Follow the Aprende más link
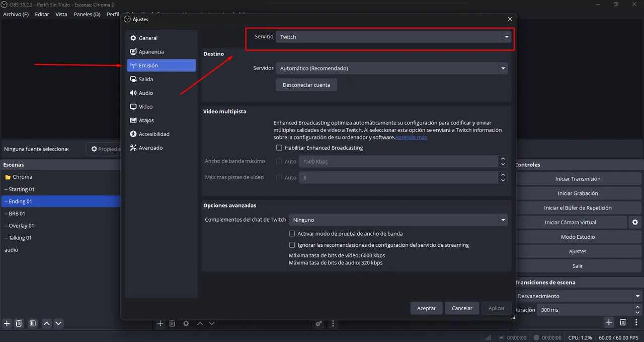644x342 pixels. 411,137
